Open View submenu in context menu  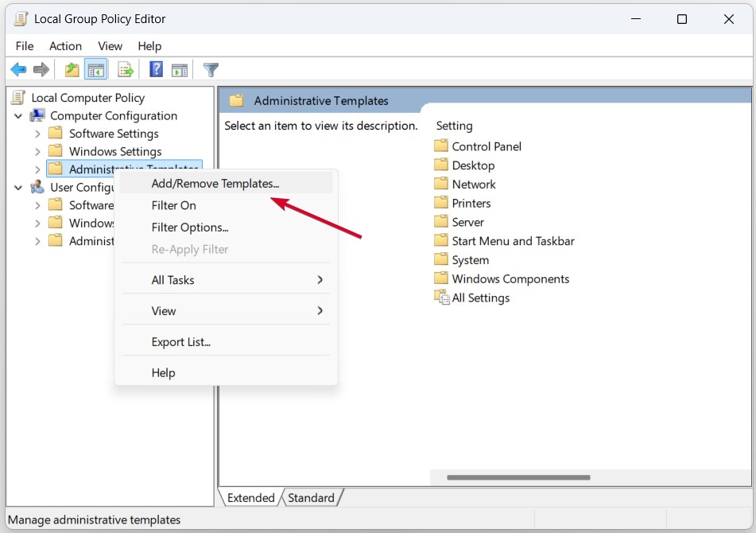coord(226,310)
